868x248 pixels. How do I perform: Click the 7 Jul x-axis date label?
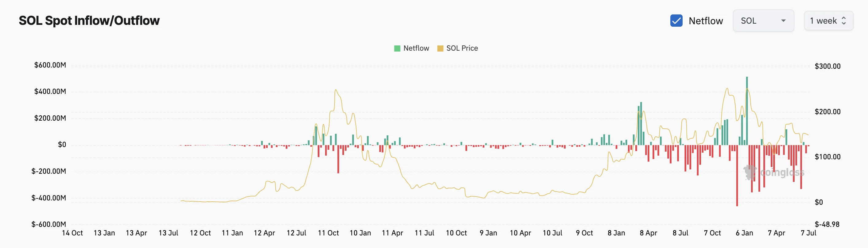click(808, 233)
